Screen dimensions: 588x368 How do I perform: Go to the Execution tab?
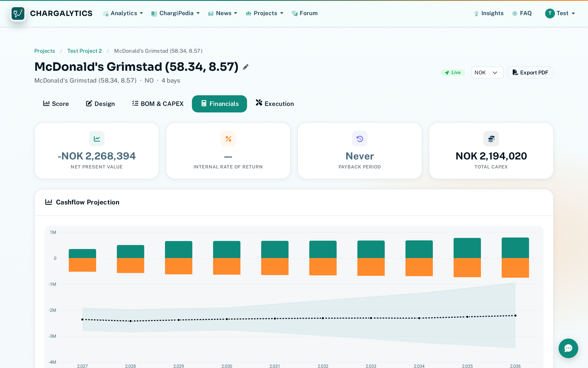click(x=275, y=104)
